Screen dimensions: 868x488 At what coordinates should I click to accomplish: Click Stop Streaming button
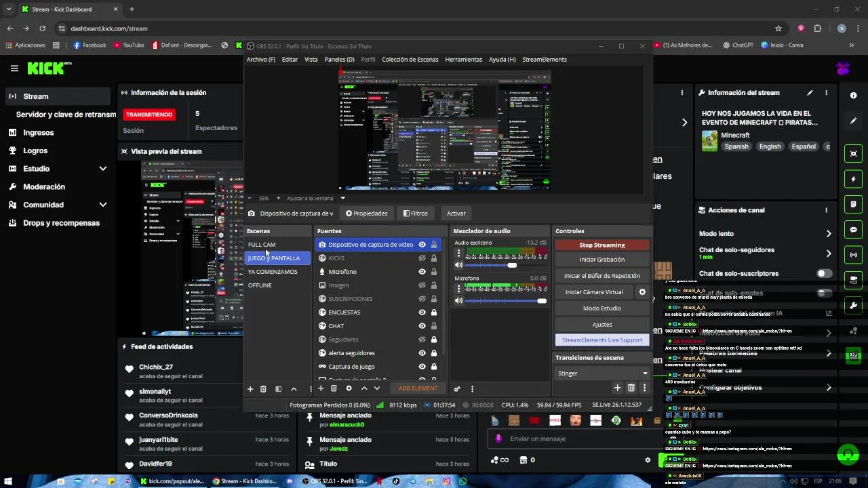[x=602, y=245]
